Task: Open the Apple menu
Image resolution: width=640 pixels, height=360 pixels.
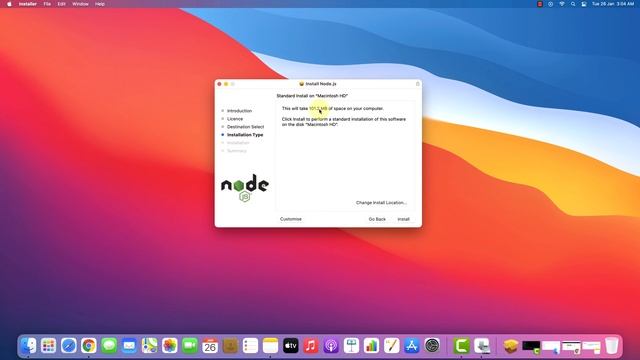Action: tap(9, 4)
